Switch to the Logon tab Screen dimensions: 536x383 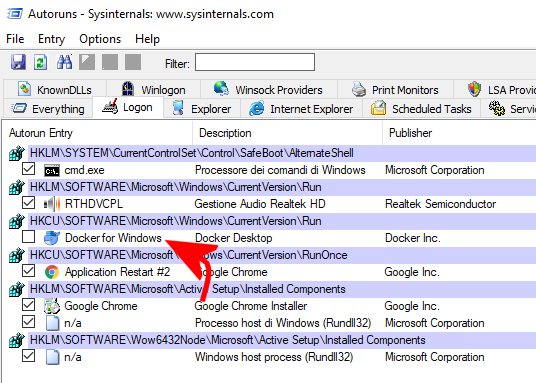click(128, 107)
